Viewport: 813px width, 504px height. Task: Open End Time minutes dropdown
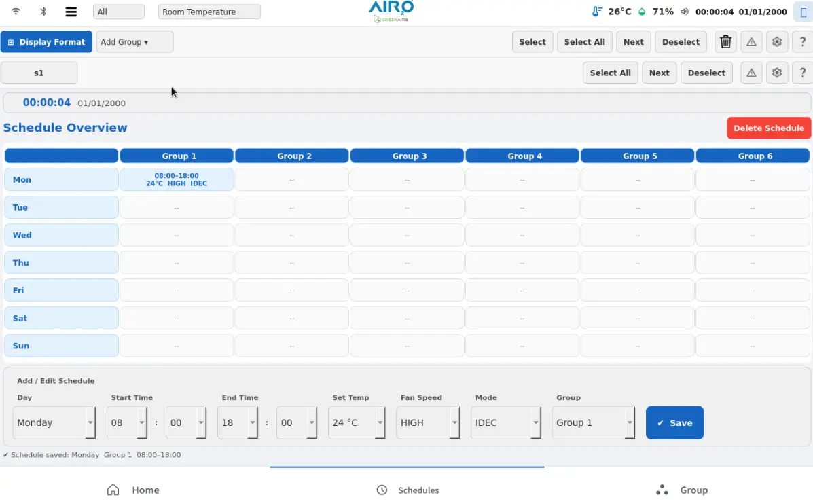click(297, 422)
